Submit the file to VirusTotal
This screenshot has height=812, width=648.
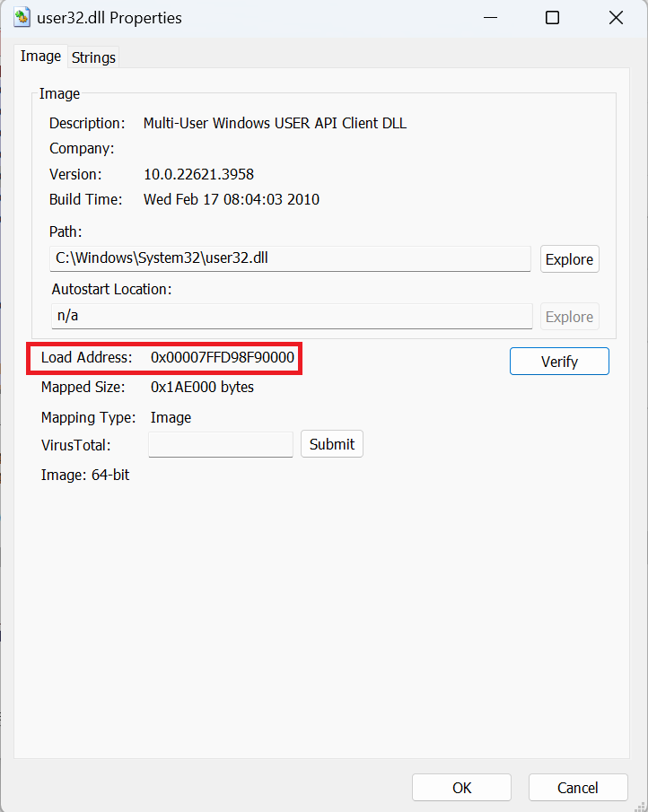[x=332, y=444]
